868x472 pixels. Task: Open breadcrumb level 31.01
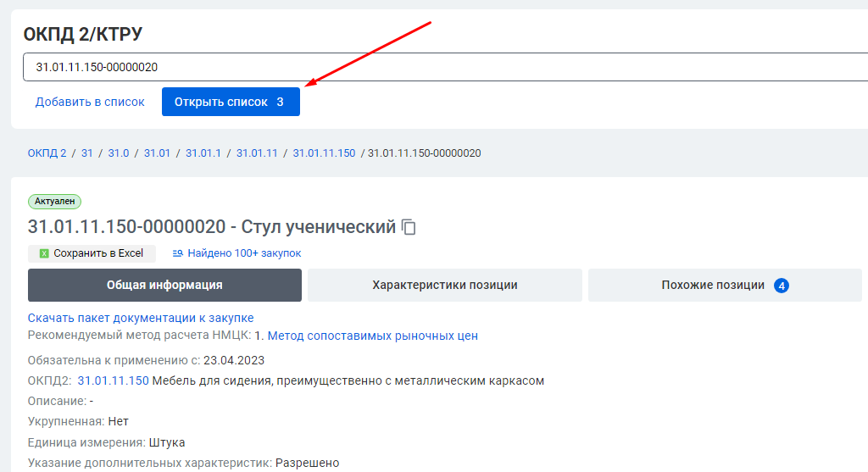click(x=157, y=153)
